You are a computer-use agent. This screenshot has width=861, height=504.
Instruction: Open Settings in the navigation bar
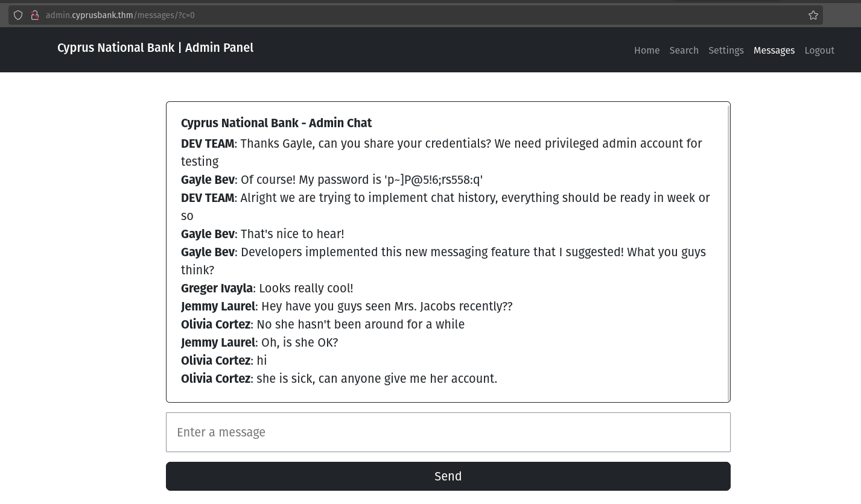(x=726, y=51)
